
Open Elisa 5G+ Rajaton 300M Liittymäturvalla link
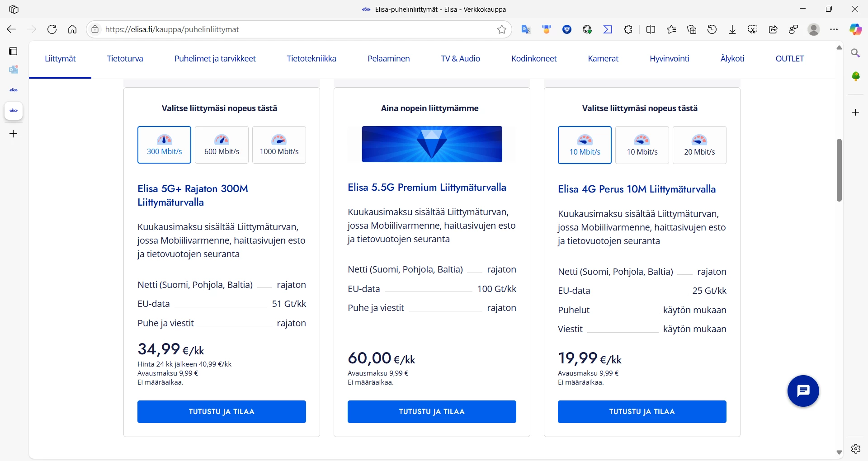click(193, 195)
